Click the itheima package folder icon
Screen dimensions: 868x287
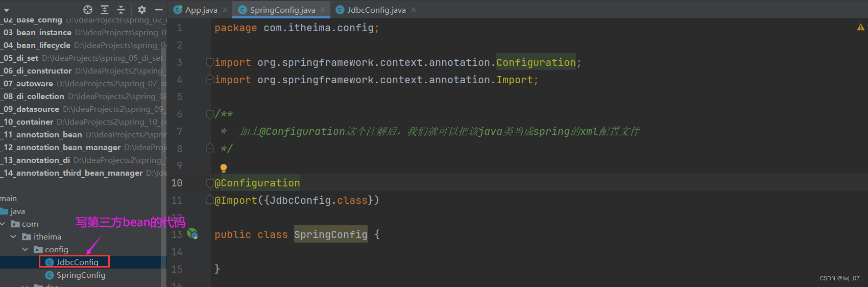(x=27, y=236)
